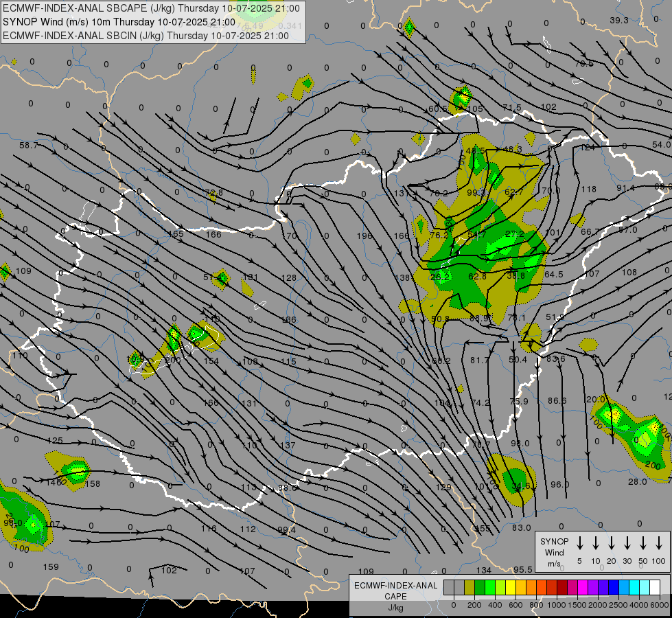Click the 20 m/s wind arrow in legend
672x618 pixels.
tap(611, 543)
